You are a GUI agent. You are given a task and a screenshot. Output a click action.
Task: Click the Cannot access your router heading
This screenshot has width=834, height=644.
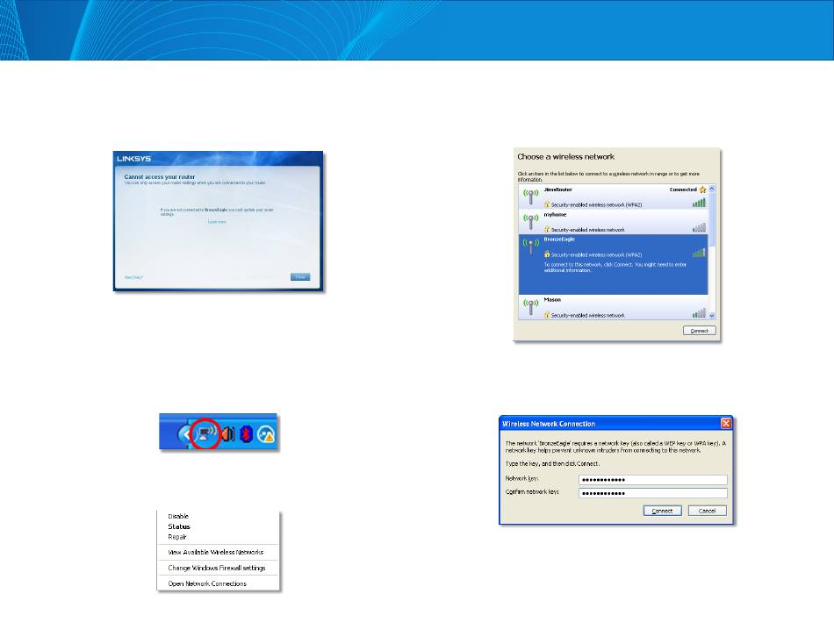coord(160,176)
